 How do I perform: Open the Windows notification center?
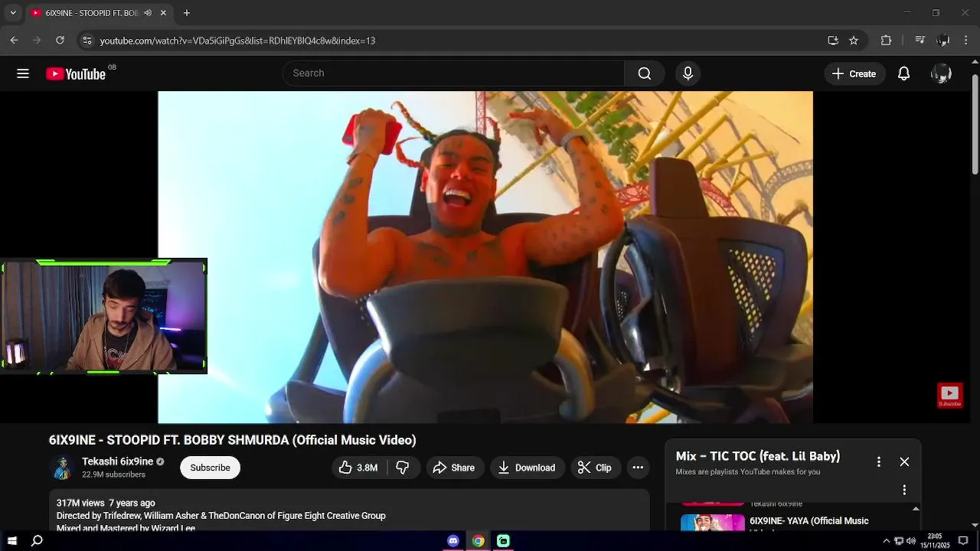(x=963, y=541)
